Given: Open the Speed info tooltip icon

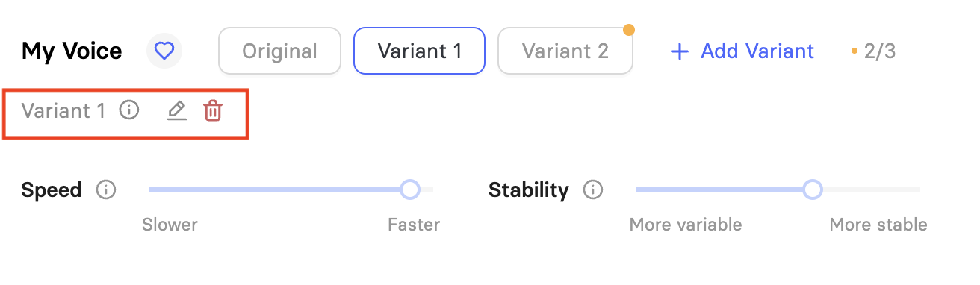Looking at the screenshot, I should click(x=106, y=190).
